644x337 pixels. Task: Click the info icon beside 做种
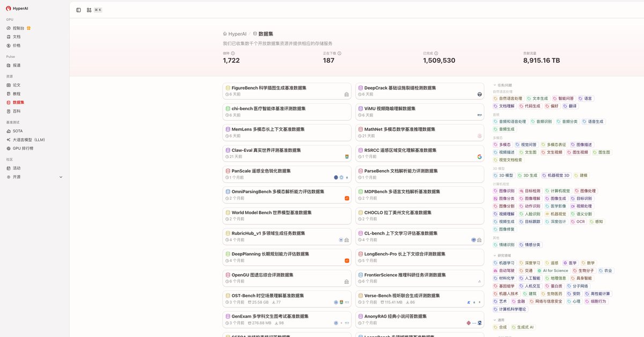(232, 53)
